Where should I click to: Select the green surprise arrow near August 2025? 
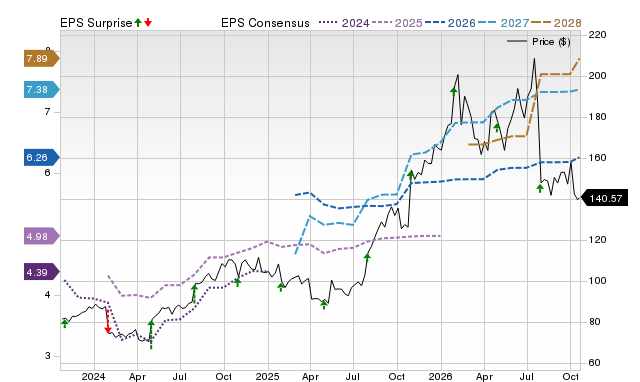click(x=367, y=258)
